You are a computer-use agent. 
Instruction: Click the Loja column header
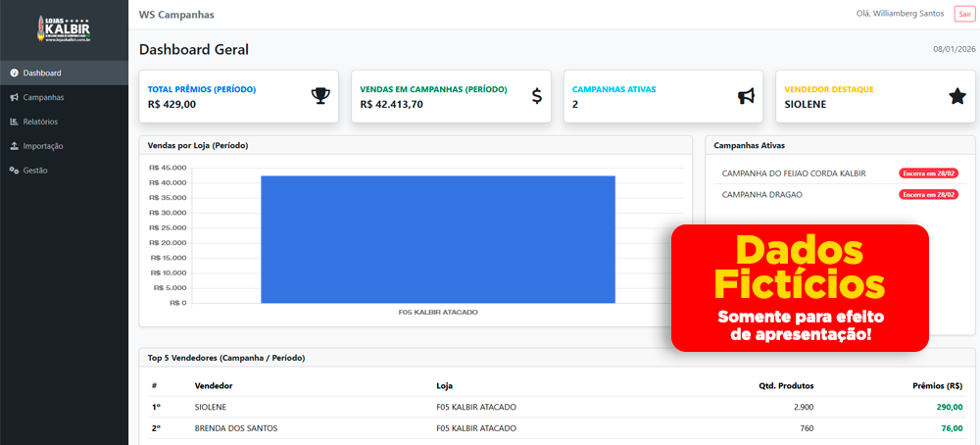444,385
